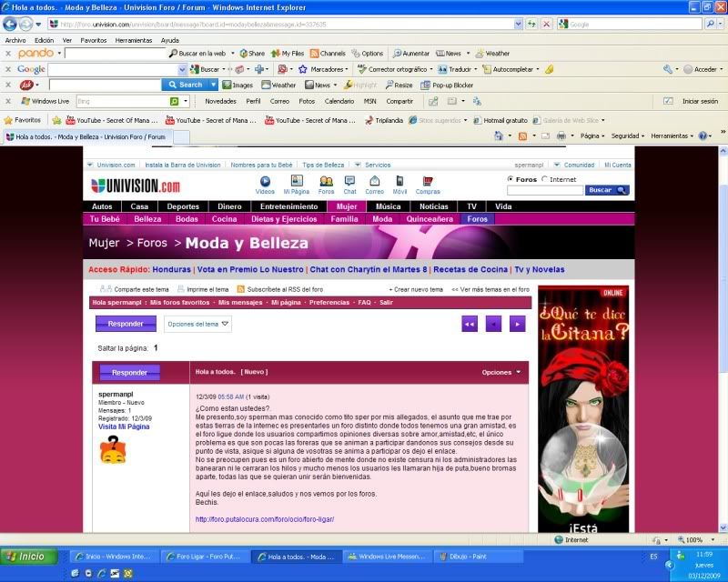The height and width of the screenshot is (582, 728).
Task: Open the Ask Search button dropdown arrow
Action: (213, 85)
